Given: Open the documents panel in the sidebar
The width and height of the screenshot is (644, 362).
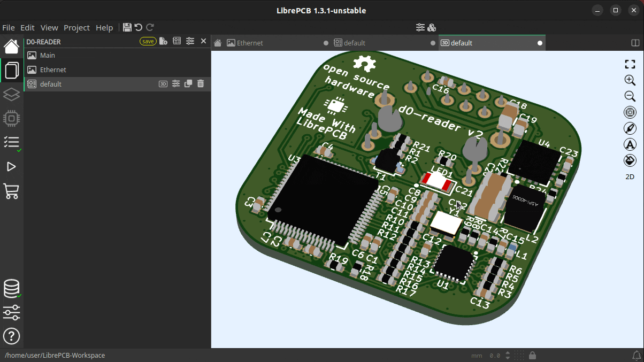Looking at the screenshot, I should click(12, 70).
